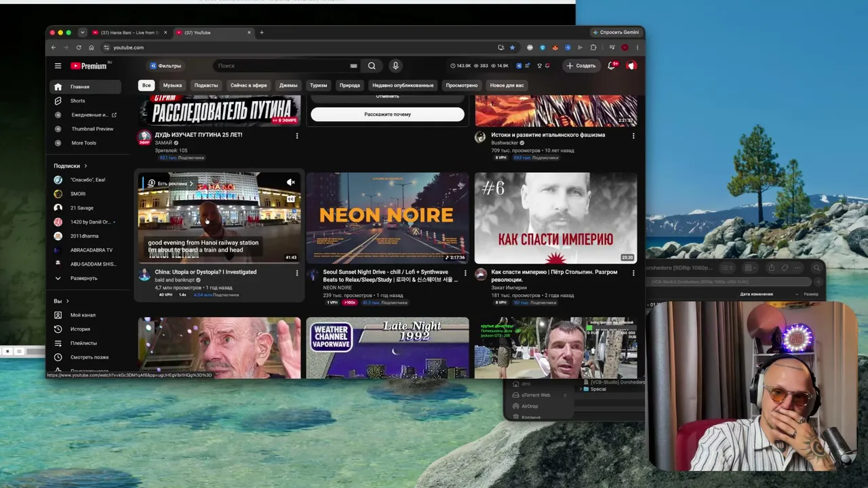Bookmark this page with the star
Screen dimensions: 868x488
click(512, 47)
